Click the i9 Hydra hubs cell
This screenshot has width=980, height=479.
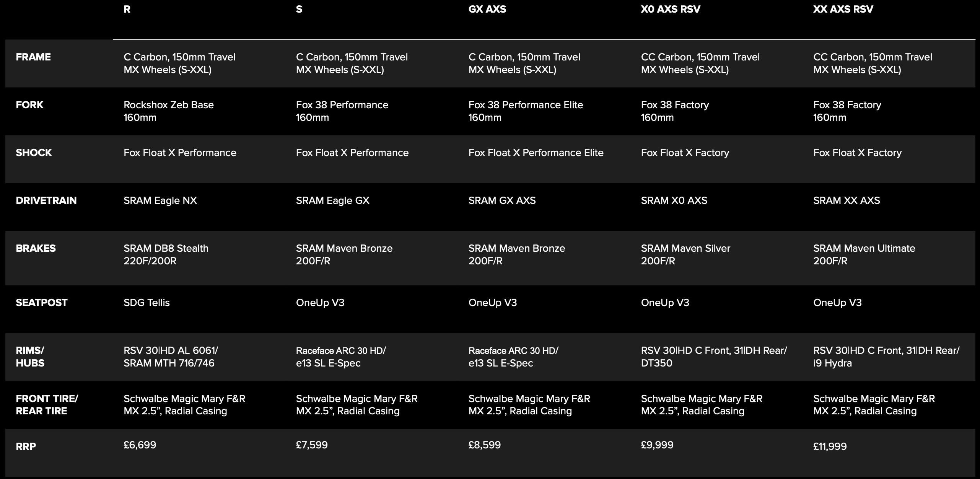(832, 363)
